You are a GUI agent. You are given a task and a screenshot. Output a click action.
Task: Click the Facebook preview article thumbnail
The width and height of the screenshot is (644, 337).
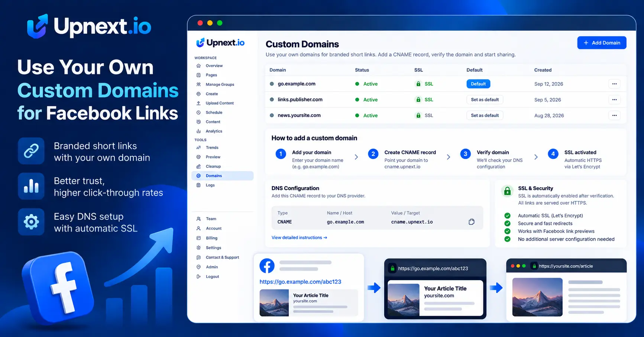[x=274, y=303]
